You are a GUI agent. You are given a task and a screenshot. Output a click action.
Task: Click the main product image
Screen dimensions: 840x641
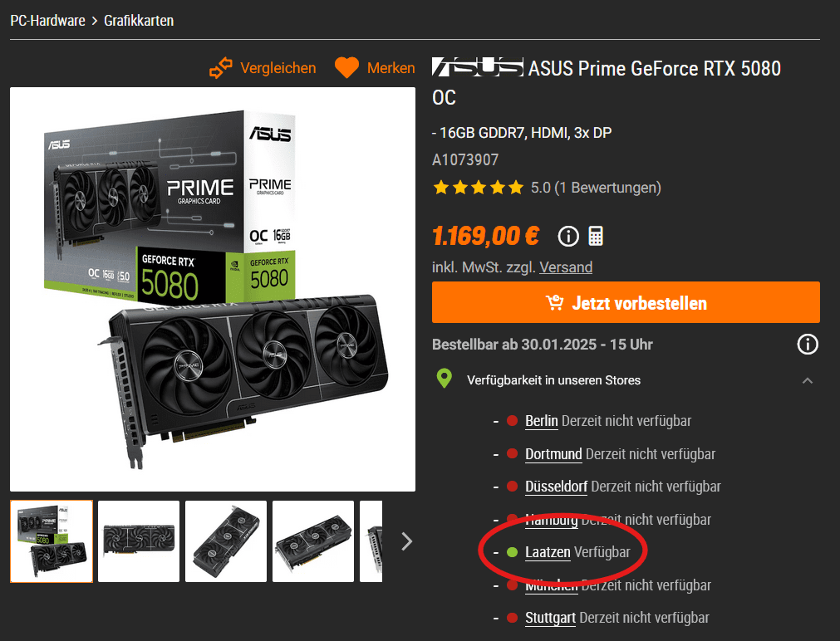click(x=213, y=289)
